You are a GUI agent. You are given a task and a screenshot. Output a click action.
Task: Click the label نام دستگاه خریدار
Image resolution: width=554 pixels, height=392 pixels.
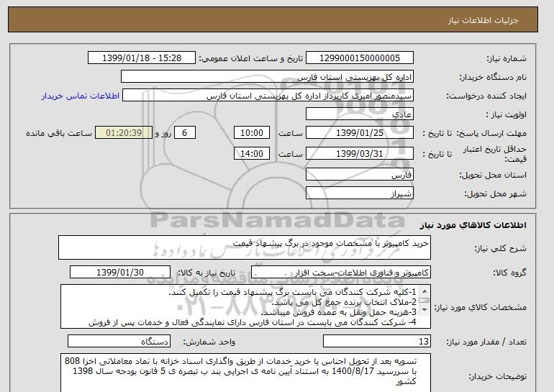point(493,77)
